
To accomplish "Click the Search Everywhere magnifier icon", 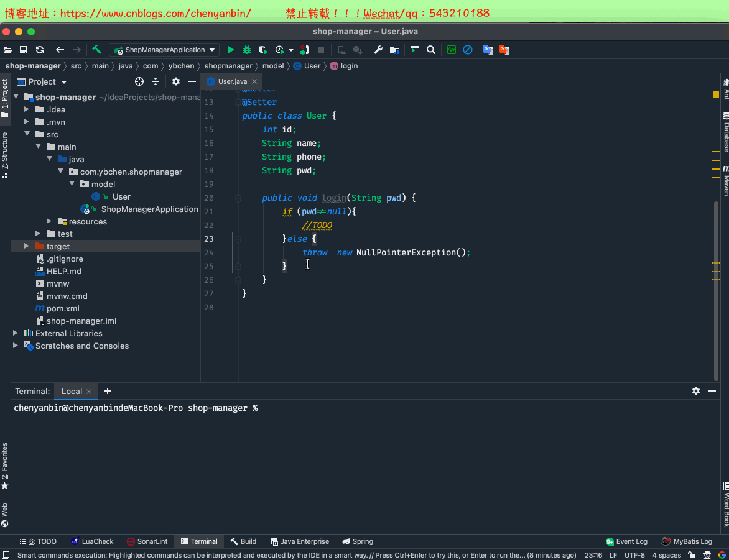I will coord(431,50).
